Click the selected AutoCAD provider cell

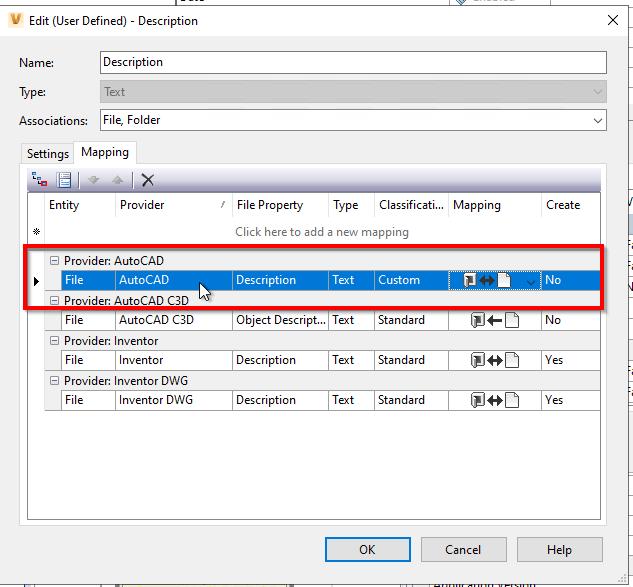[174, 280]
